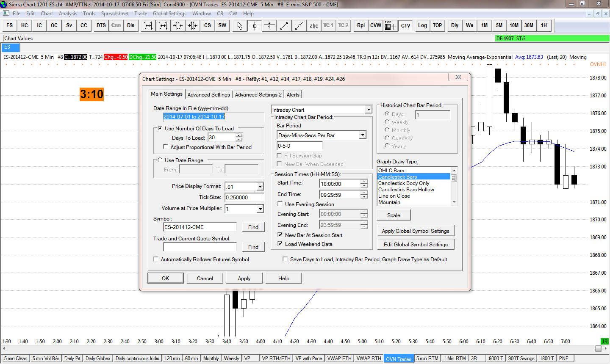610x364 pixels.
Task: Enable Automatically Rollover Futures Symbol
Action: click(156, 259)
